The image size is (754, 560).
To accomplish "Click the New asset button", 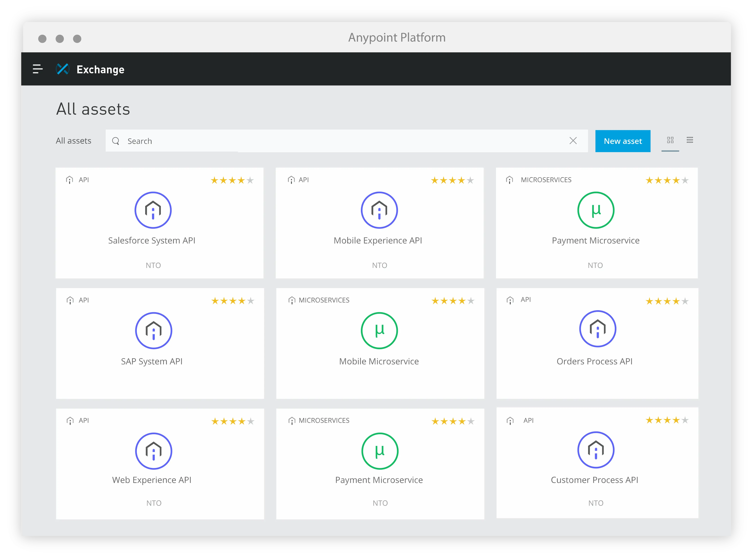I will point(623,141).
